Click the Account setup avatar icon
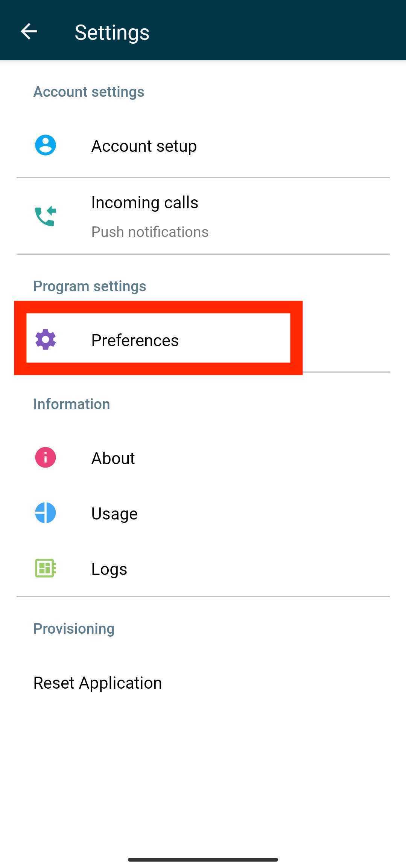The image size is (406, 868). click(45, 145)
